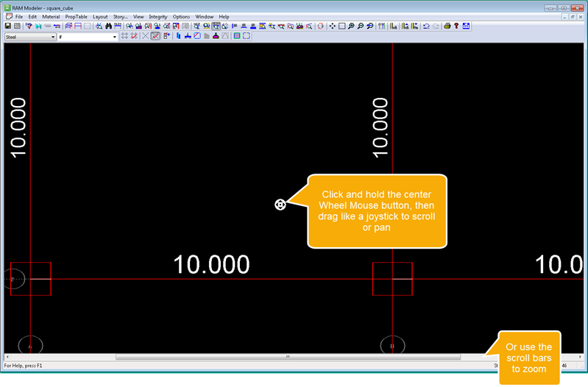Click the Undo arrow icon
Viewport: 588px width, 387px height.
[426, 26]
